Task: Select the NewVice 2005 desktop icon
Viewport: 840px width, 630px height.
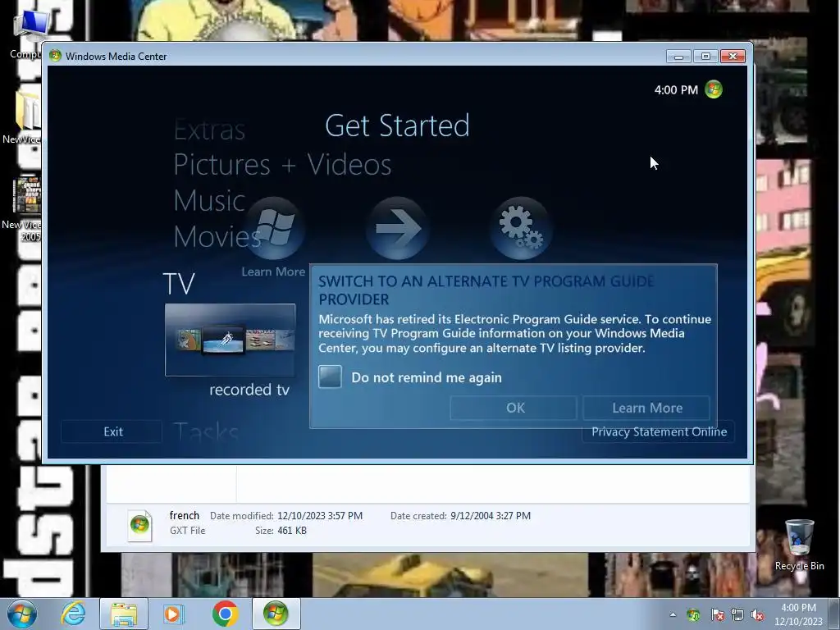Action: [x=21, y=209]
